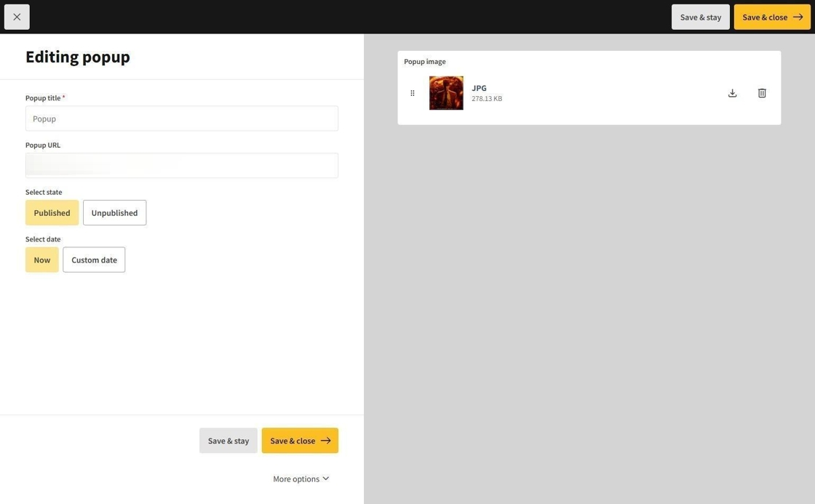Open the popup image thumbnail

coord(446,93)
